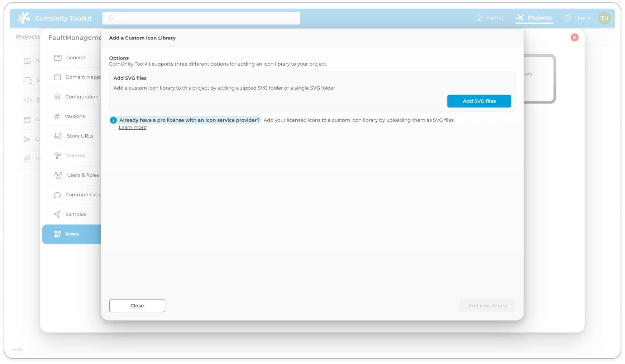Image resolution: width=625 pixels, height=364 pixels.
Task: Go to the Home navigation item
Action: (x=489, y=18)
